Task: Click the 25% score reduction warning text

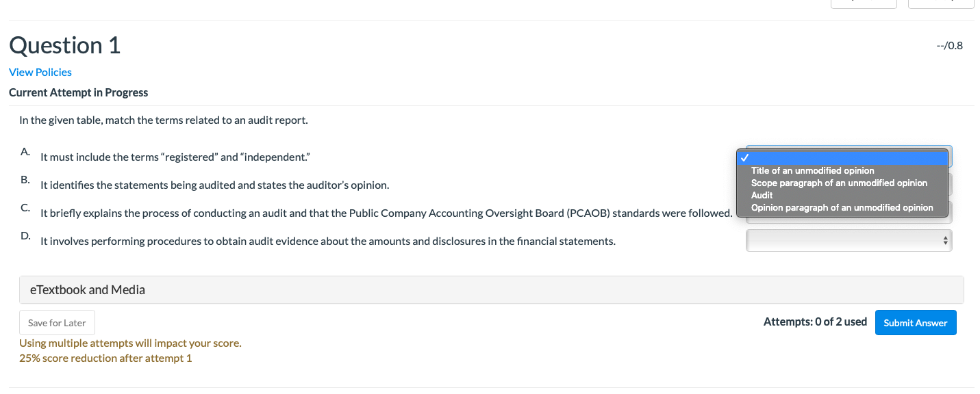Action: coord(105,358)
